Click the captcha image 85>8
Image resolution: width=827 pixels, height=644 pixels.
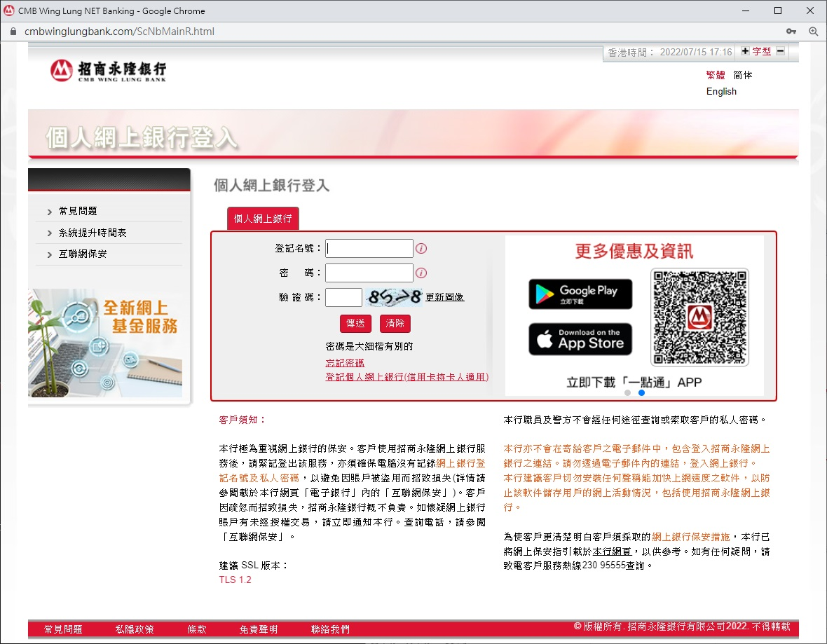(395, 297)
